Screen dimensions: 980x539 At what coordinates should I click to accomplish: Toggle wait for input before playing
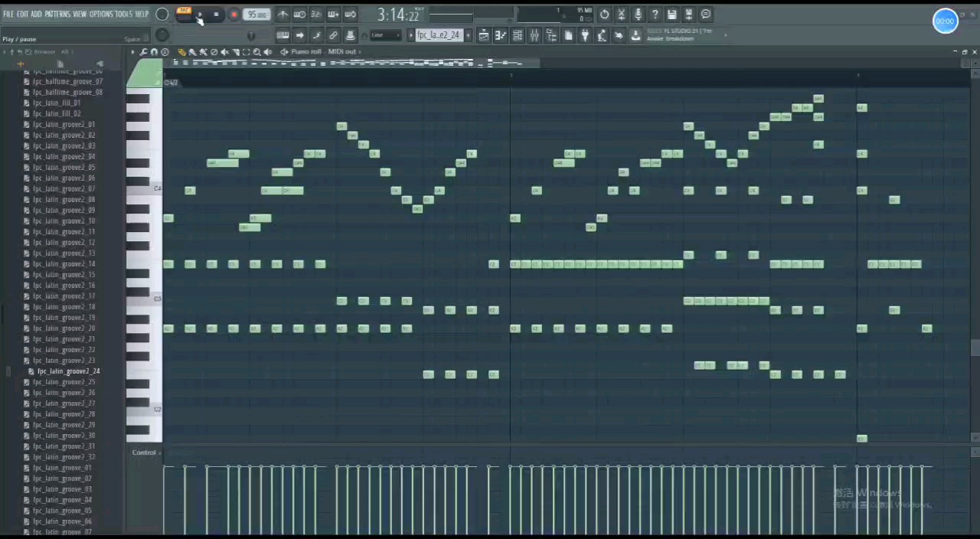pyautogui.click(x=300, y=15)
